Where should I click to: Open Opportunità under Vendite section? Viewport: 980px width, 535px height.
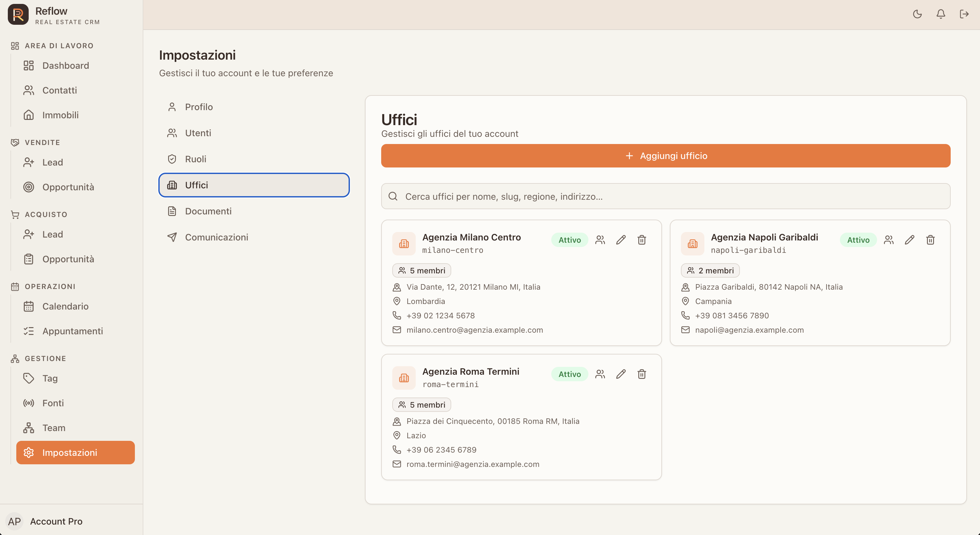click(75, 187)
